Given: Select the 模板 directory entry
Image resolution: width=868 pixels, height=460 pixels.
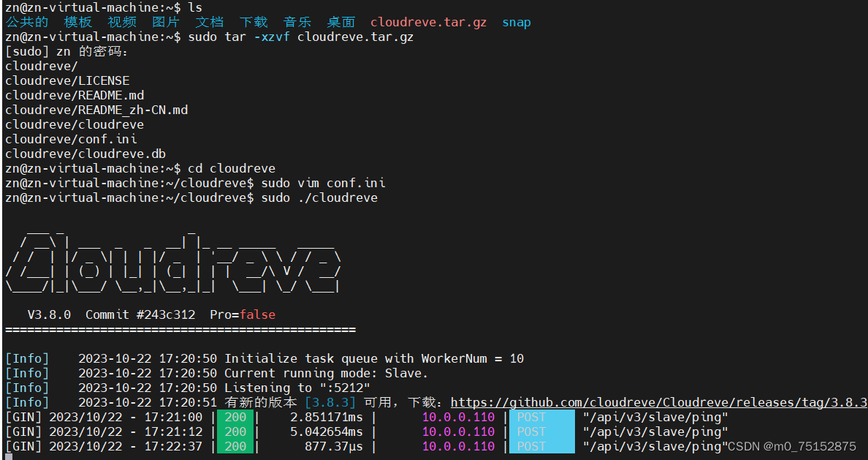Looking at the screenshot, I should [78, 22].
